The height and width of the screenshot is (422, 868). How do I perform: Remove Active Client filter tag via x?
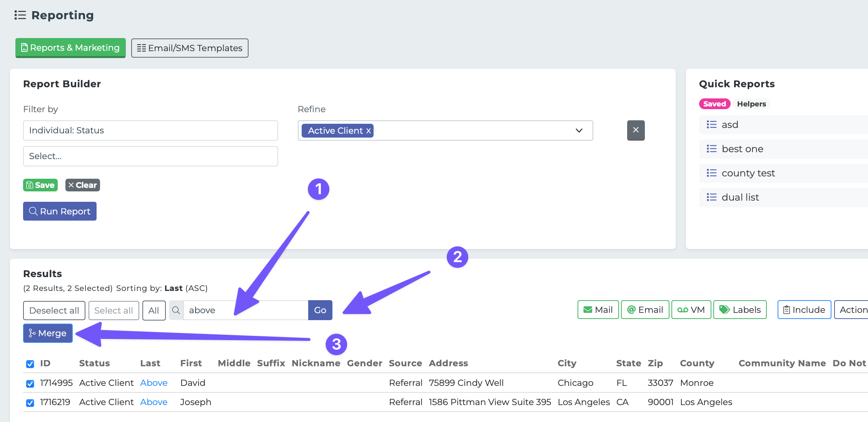tap(369, 131)
